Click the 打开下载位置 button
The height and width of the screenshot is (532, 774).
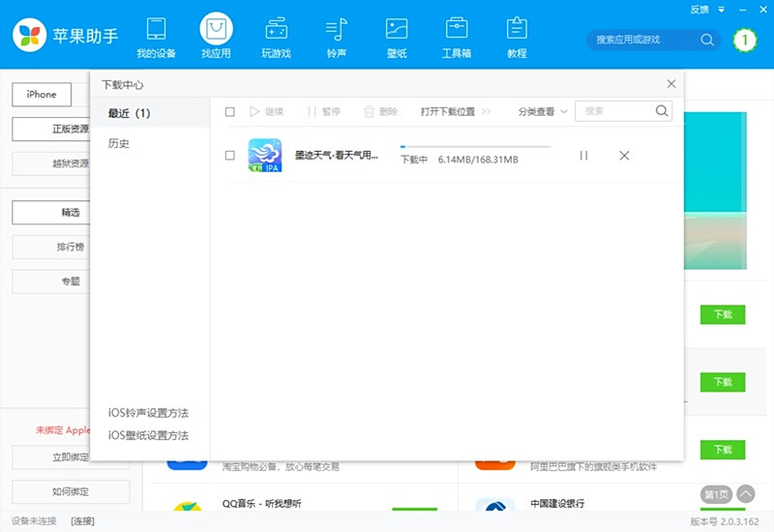448,112
